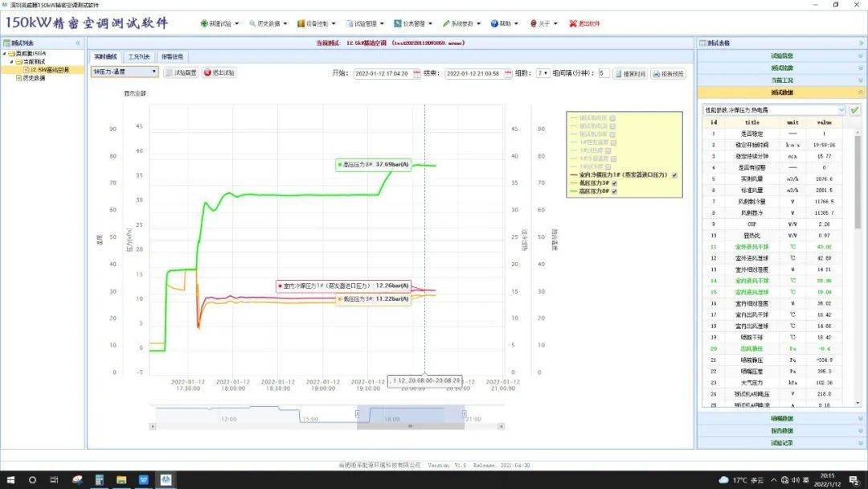
Task: Open the notification center icon in taskbar
Action: 854,480
